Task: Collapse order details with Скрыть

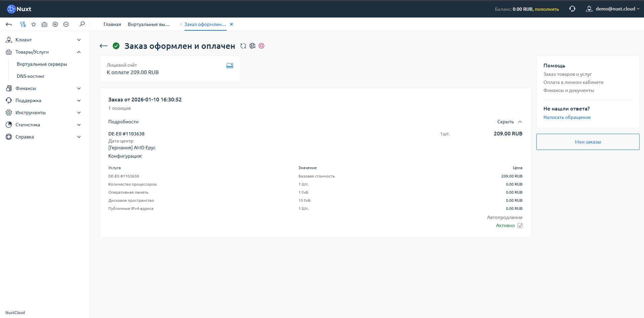Action: (x=509, y=122)
